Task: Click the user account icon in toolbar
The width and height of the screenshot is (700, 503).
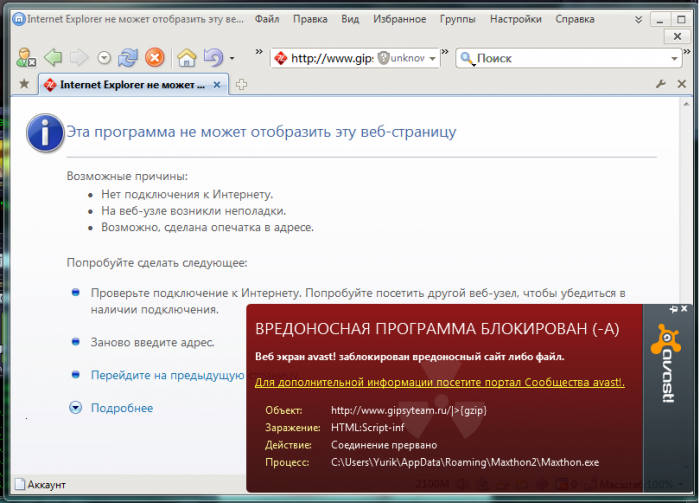Action: [26, 58]
